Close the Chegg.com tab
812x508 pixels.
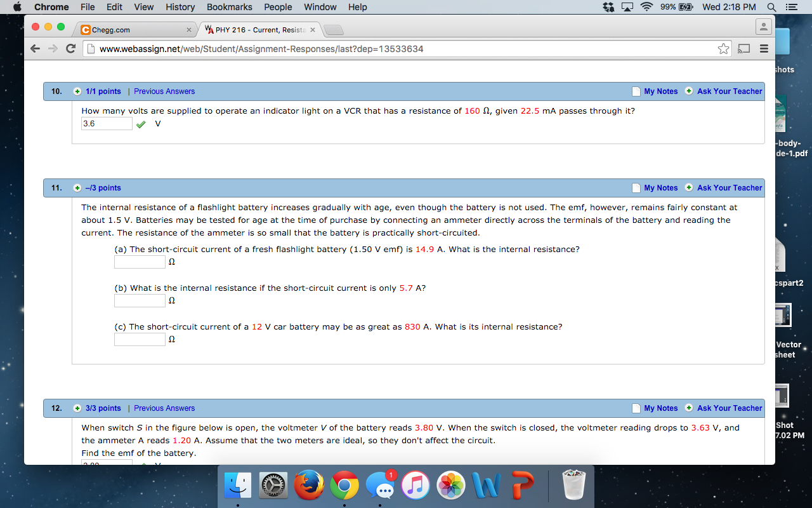click(189, 30)
